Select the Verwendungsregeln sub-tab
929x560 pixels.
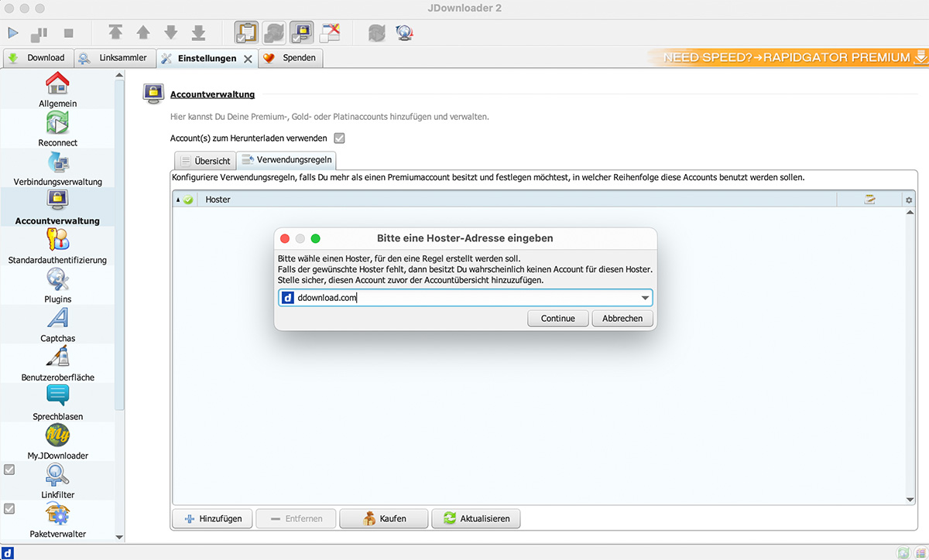pyautogui.click(x=286, y=160)
